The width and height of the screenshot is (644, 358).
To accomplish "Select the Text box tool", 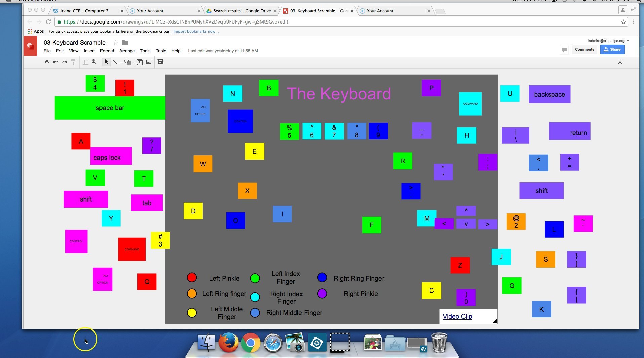I will [140, 62].
